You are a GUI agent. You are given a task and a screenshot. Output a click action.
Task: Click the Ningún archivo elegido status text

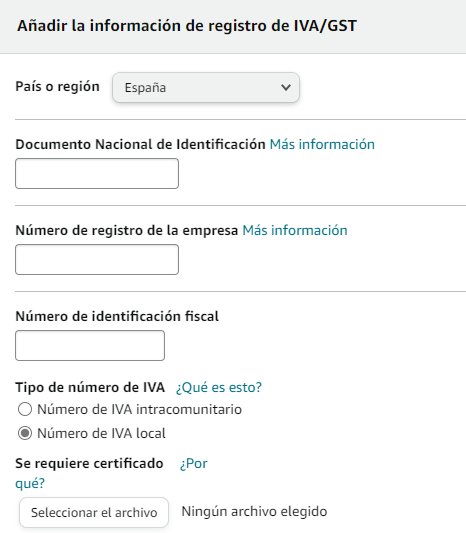coord(254,512)
